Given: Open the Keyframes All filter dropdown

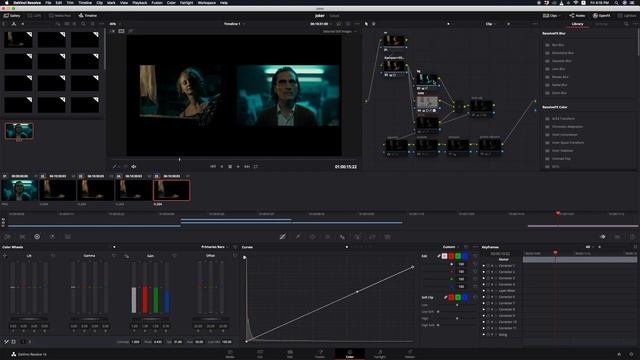Looking at the screenshot, I should 590,247.
